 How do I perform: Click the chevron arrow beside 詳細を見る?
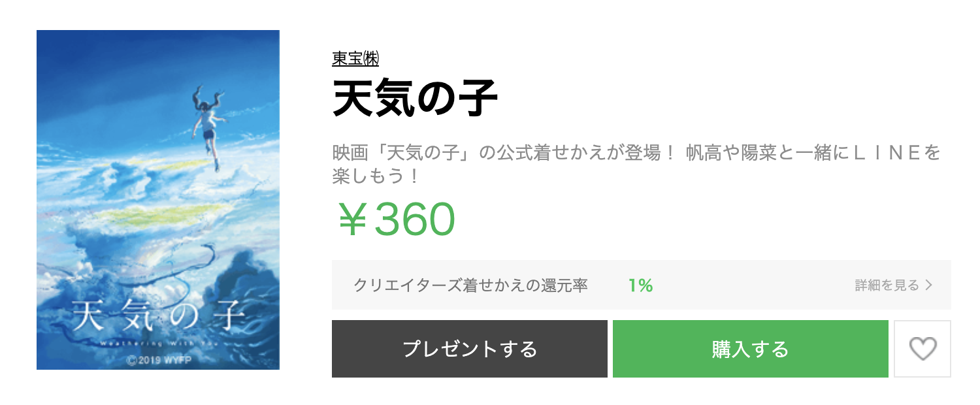928,285
